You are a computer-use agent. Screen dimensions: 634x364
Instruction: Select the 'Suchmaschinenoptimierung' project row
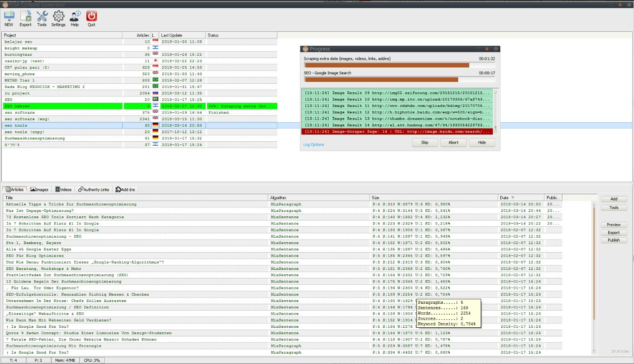pyautogui.click(x=140, y=138)
